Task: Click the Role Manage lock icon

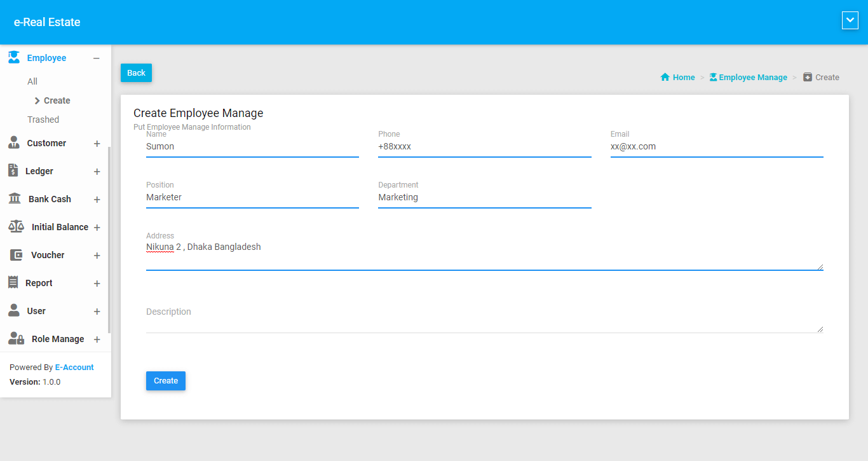Action: [16, 339]
